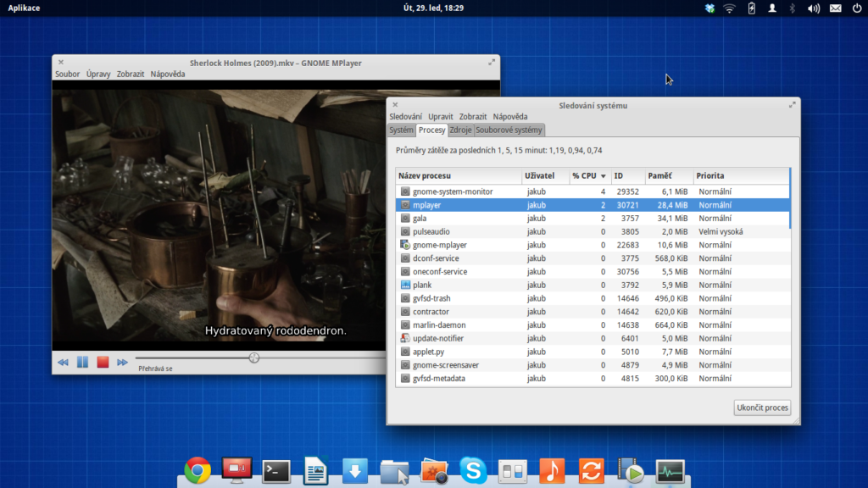This screenshot has width=868, height=488.
Task: Open the volume indicator in the top panel
Action: 814,8
